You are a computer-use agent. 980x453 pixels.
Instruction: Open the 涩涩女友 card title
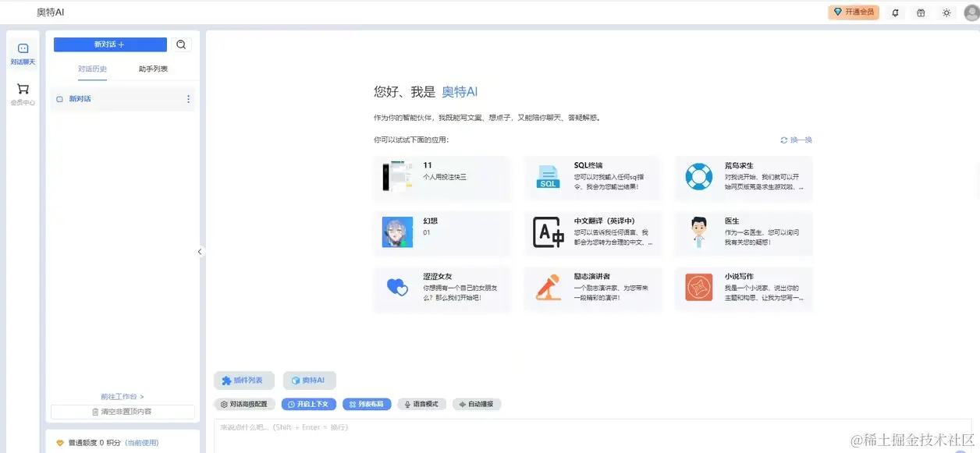tap(438, 276)
